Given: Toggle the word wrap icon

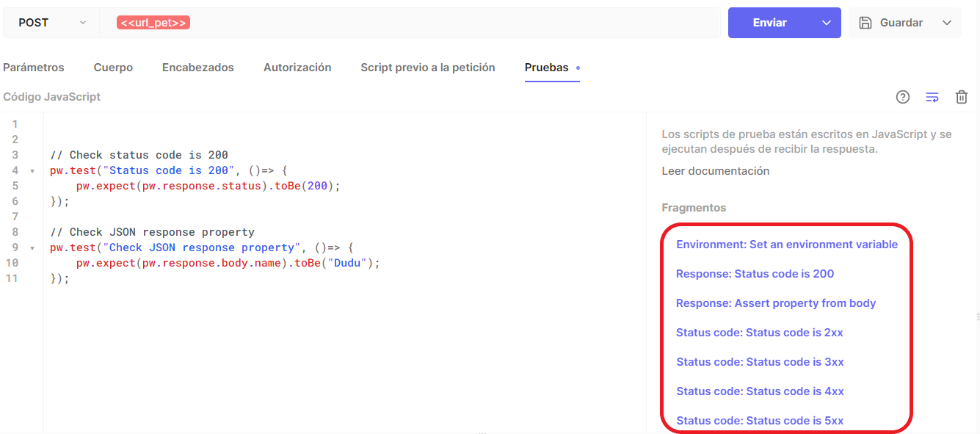Looking at the screenshot, I should click(932, 97).
